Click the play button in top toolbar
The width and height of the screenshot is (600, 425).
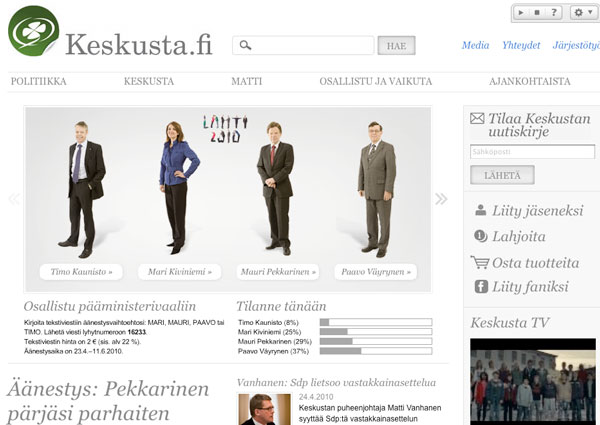(x=521, y=12)
